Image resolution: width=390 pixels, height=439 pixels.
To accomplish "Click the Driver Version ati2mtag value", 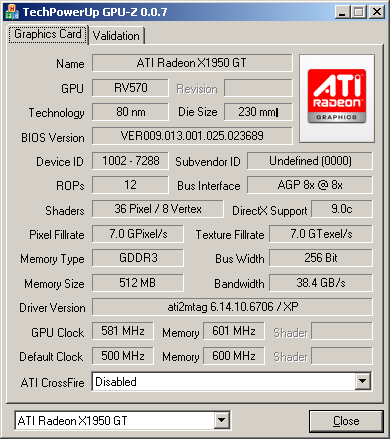I will click(x=232, y=307).
